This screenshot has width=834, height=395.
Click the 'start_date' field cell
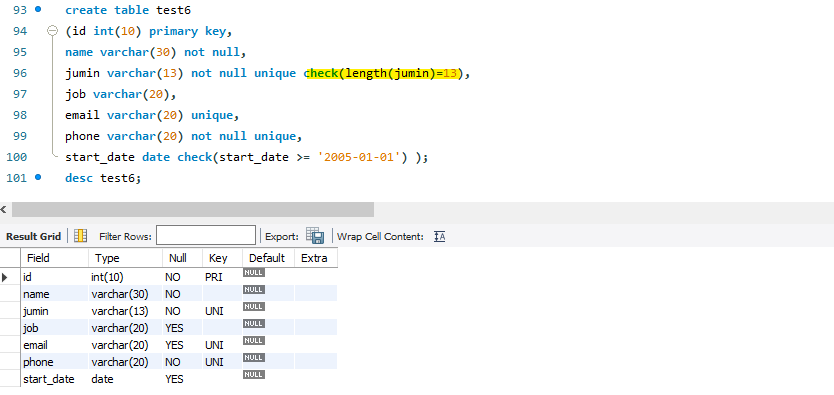(x=55, y=379)
